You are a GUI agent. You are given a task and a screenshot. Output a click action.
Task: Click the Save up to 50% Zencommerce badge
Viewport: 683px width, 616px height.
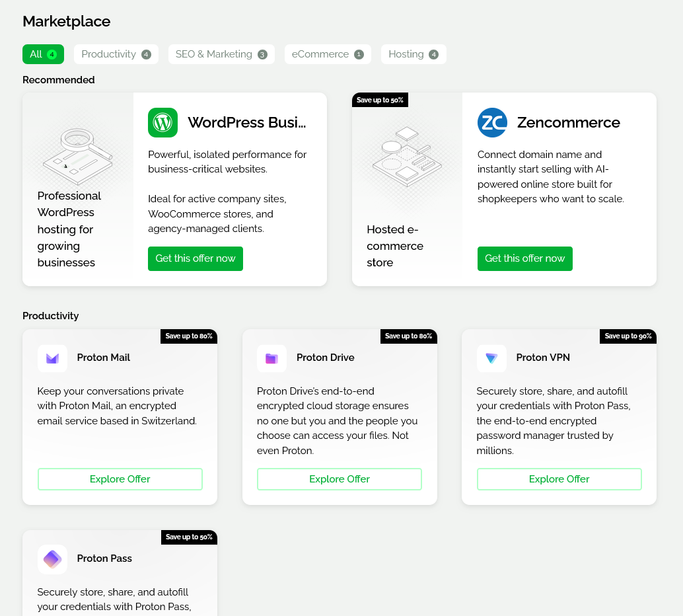tap(380, 100)
